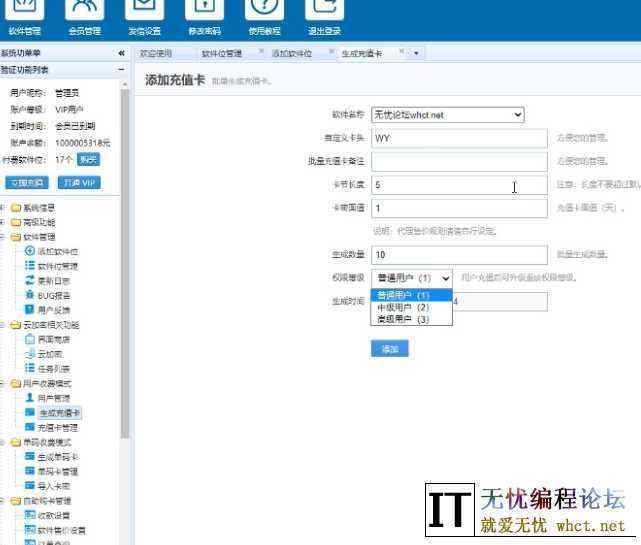
Task: Open BUG报告 in the sidebar tree
Action: (53, 295)
